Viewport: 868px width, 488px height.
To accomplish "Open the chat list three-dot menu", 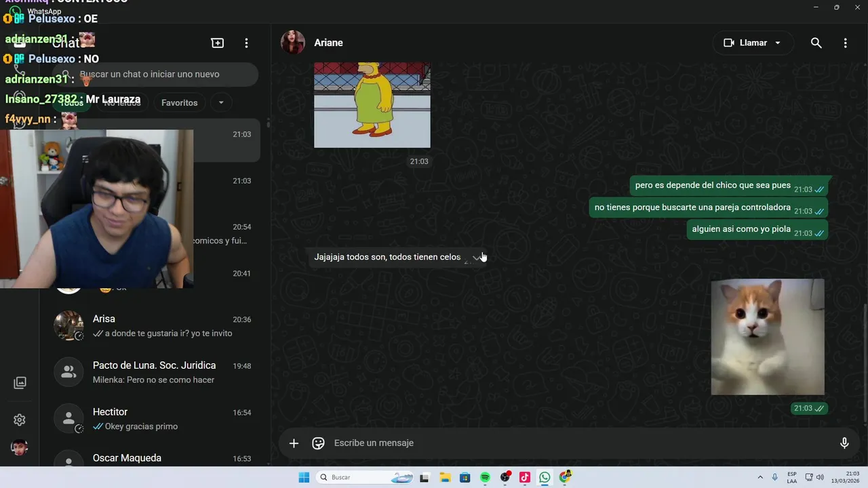I will (246, 43).
